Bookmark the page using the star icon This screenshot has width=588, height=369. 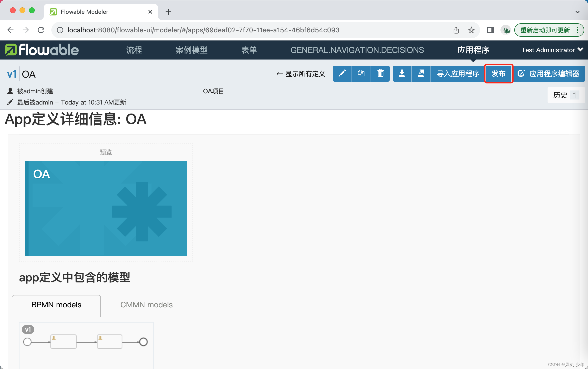(471, 30)
